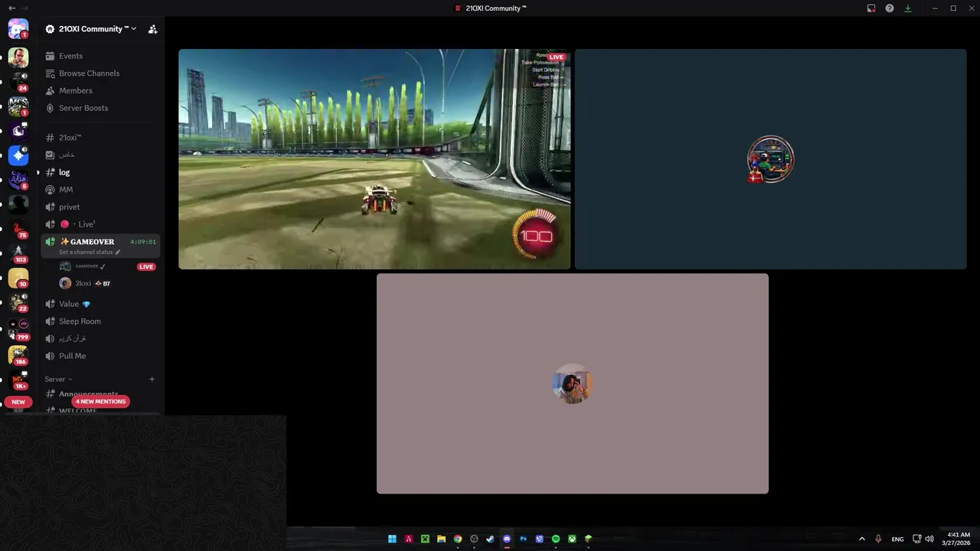The height and width of the screenshot is (551, 980).
Task: Open the Events calendar entry
Action: click(x=100, y=56)
